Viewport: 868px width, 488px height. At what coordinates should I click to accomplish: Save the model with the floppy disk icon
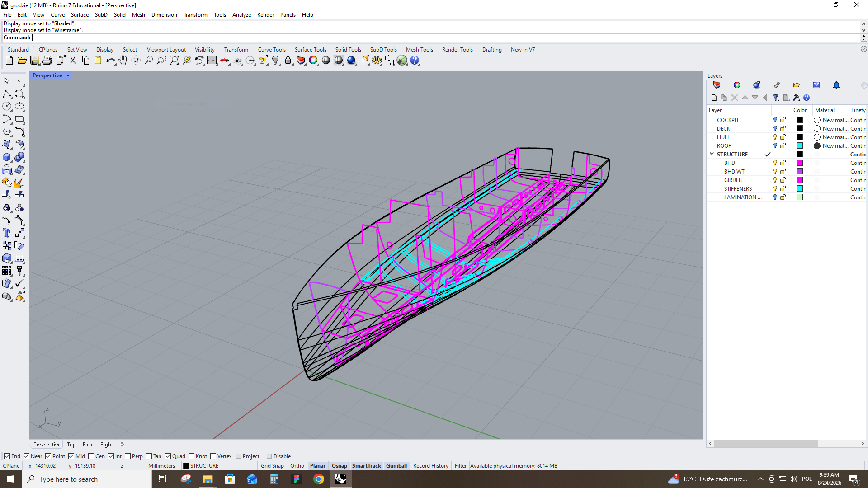(x=35, y=61)
